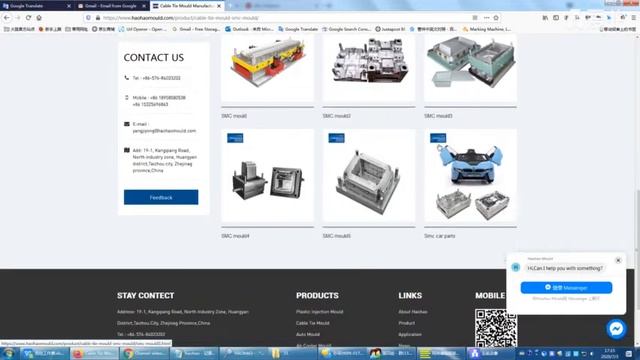Click the phone icon next to Tel
Image resolution: width=640 pixels, height=360 pixels.
127,78
